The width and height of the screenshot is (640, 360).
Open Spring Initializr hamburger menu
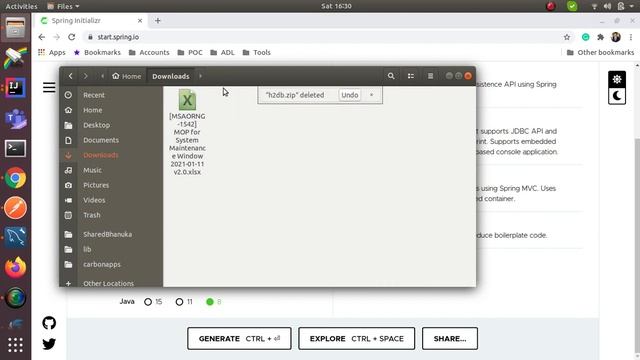tap(49, 87)
